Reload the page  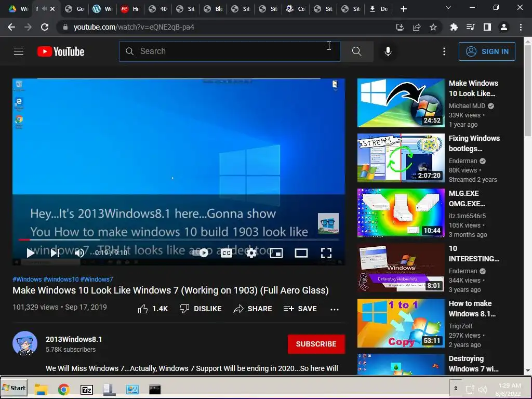[45, 27]
